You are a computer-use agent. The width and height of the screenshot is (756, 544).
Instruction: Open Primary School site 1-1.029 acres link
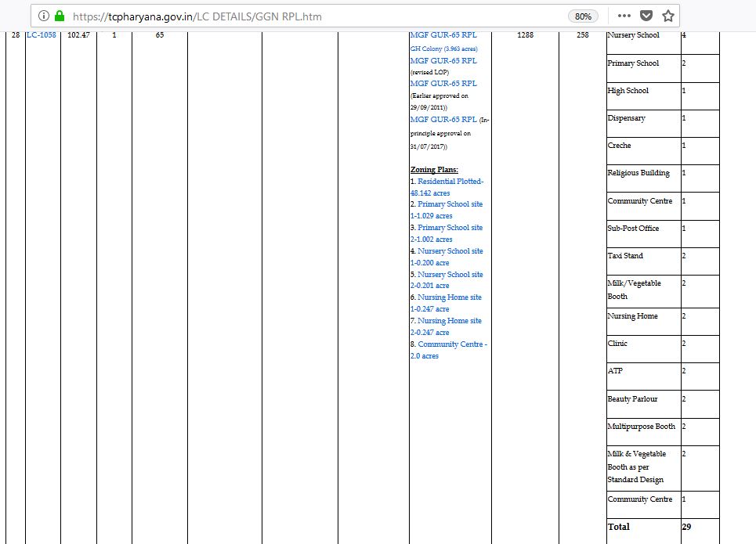point(447,210)
